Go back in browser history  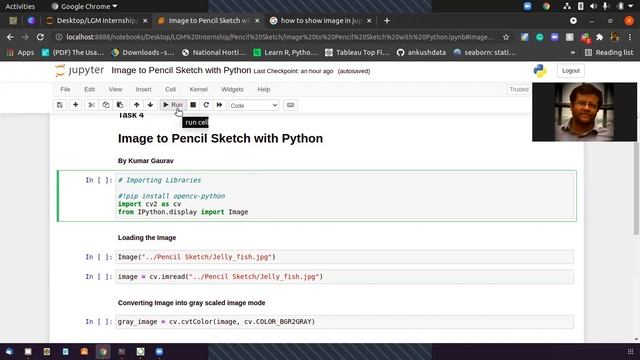pyautogui.click(x=10, y=37)
